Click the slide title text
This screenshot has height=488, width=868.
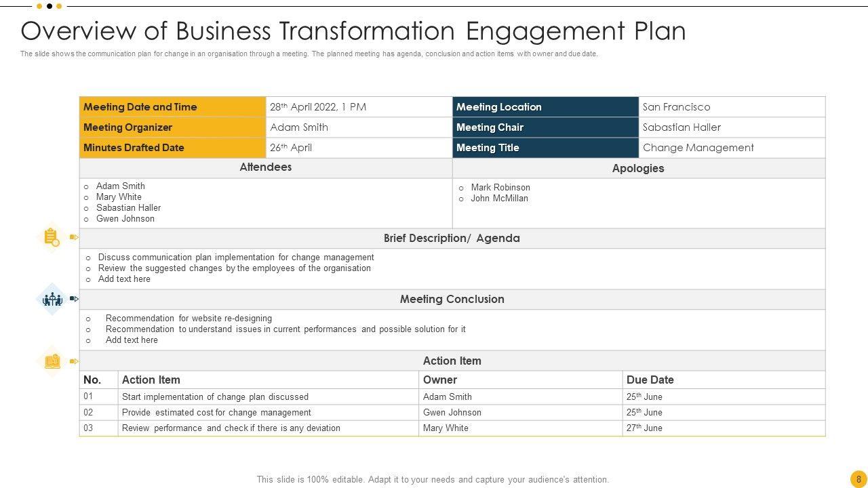(353, 31)
